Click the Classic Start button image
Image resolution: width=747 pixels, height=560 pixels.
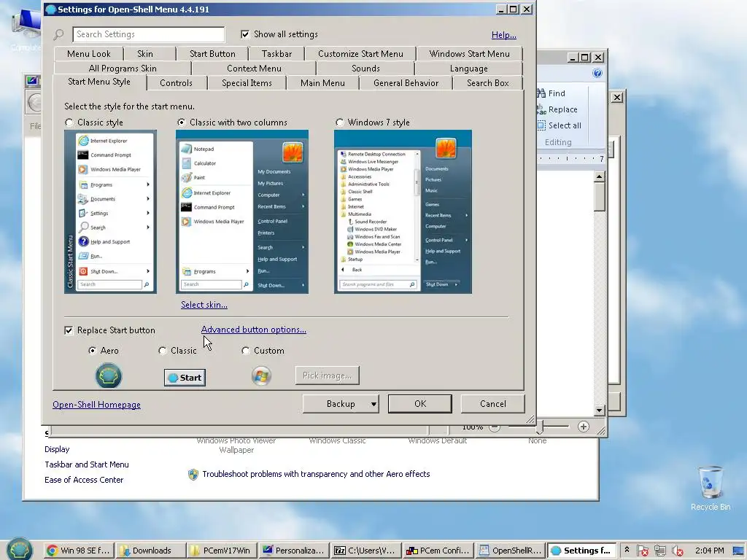click(x=185, y=378)
